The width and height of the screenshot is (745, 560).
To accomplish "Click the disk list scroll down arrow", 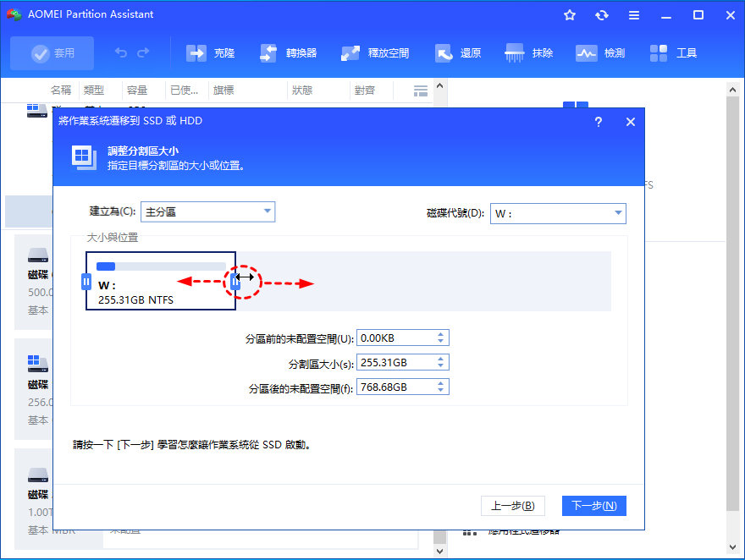I will coord(439,551).
